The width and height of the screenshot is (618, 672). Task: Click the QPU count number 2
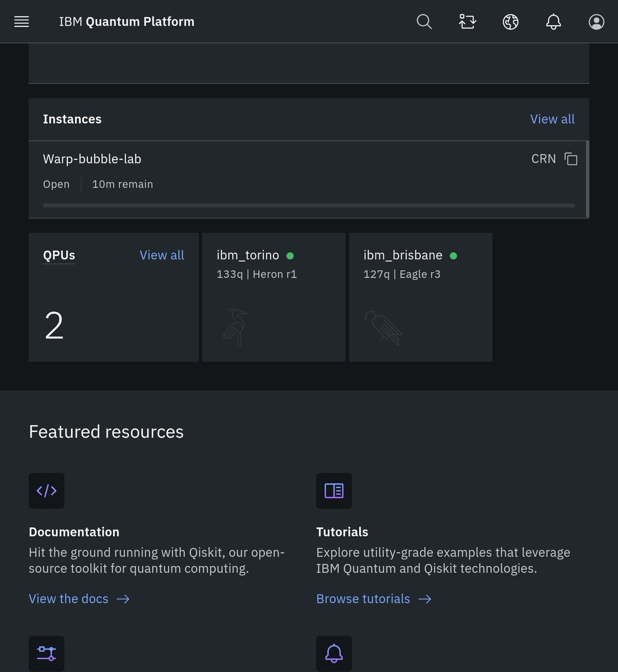[54, 326]
